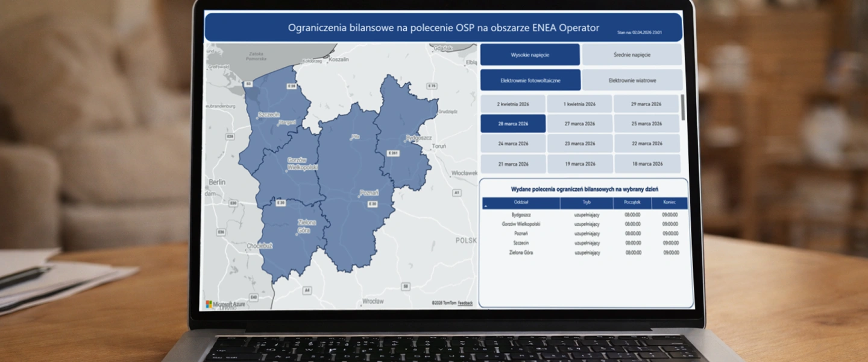Select the 28 marca 2026 date tile
The height and width of the screenshot is (362, 868).
coord(513,124)
